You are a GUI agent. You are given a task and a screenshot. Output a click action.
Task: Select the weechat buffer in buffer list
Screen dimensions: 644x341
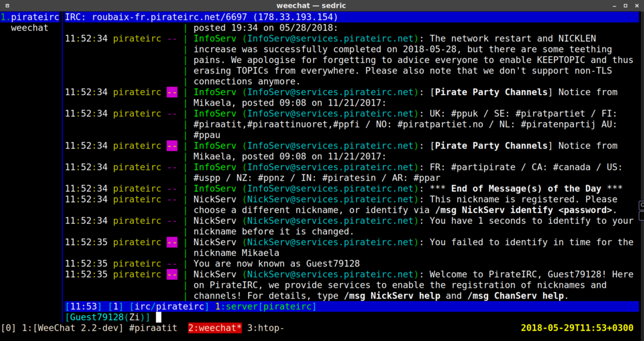tap(30, 28)
